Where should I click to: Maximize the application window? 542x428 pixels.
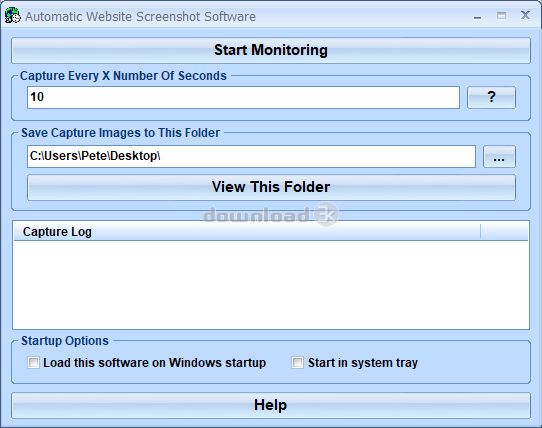(501, 16)
